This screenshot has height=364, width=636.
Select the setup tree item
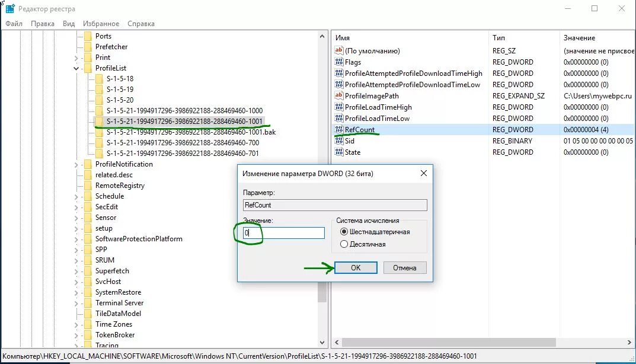(104, 228)
